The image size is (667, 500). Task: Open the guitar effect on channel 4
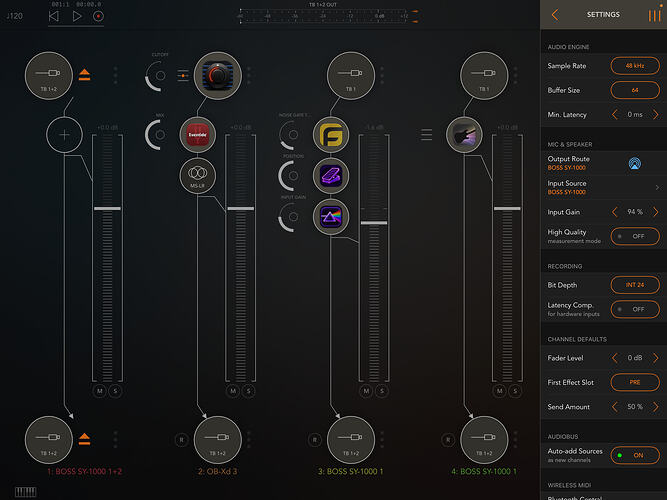(464, 135)
